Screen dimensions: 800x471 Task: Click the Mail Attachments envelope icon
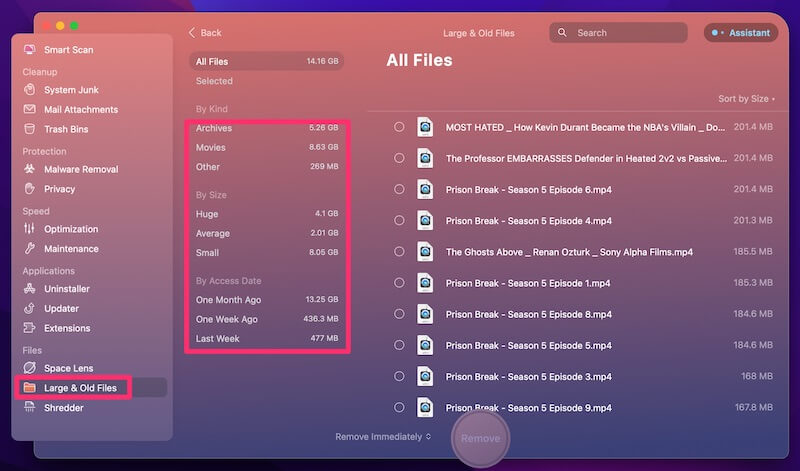pyautogui.click(x=30, y=109)
